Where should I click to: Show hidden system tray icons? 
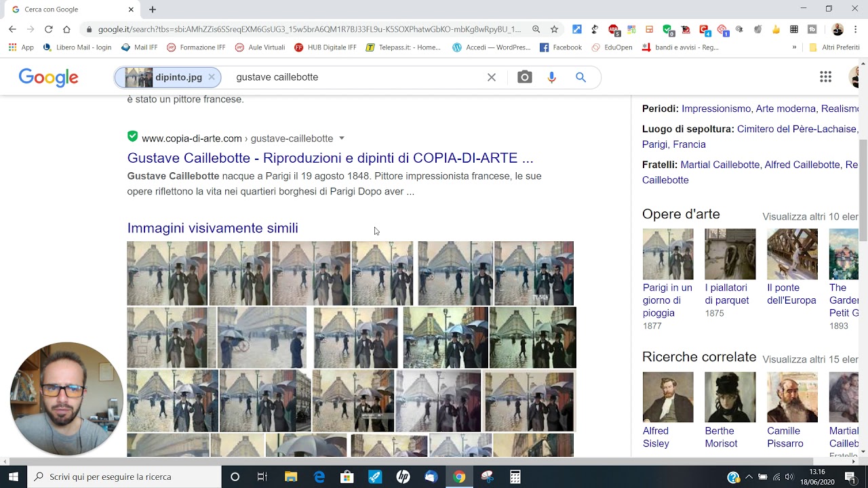point(749,477)
